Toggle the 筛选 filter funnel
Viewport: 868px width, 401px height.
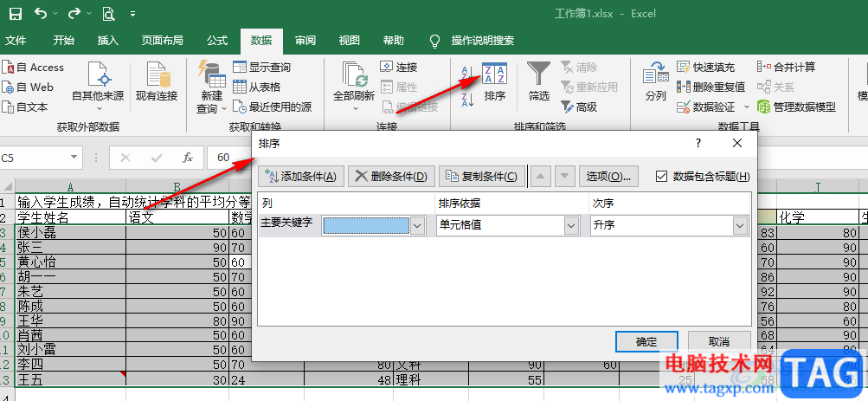click(x=538, y=82)
